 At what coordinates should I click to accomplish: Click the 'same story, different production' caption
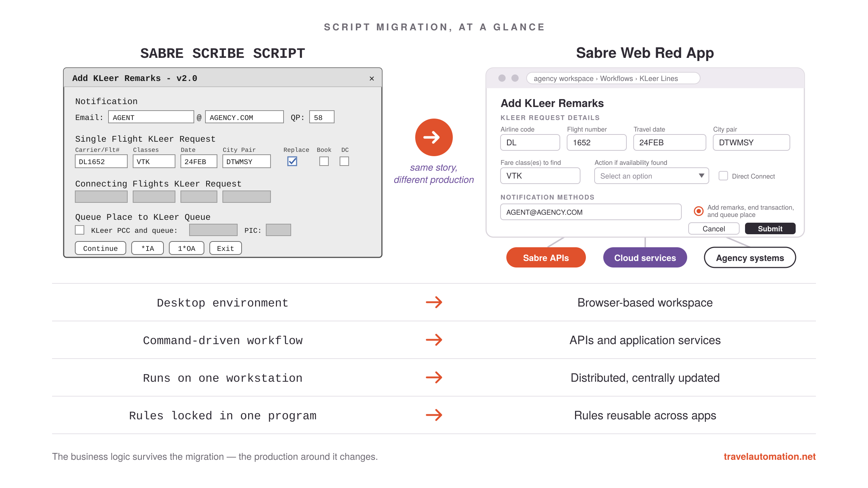coord(434,174)
